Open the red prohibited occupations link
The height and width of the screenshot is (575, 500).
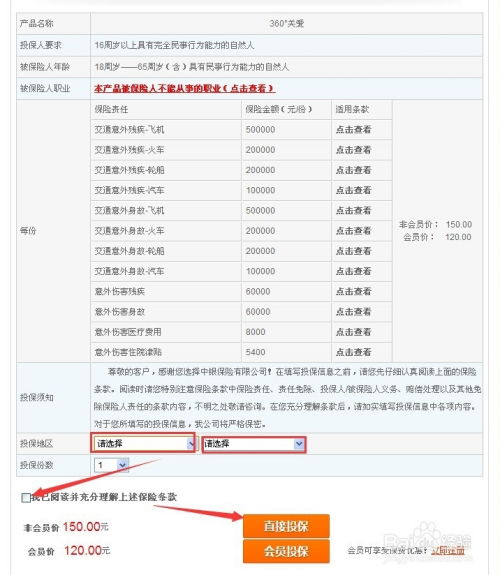pyautogui.click(x=185, y=88)
